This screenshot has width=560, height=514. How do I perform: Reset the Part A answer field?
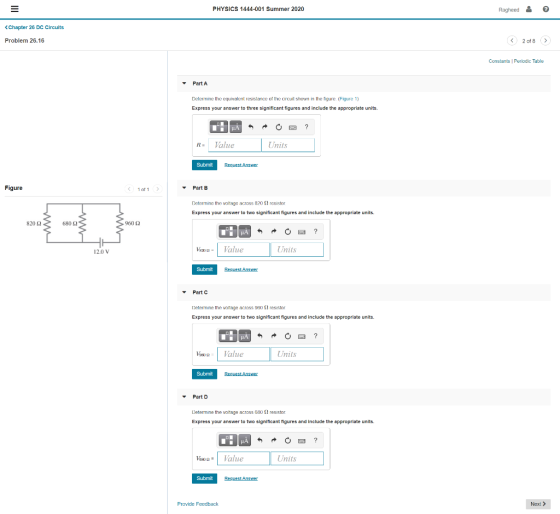[279, 127]
